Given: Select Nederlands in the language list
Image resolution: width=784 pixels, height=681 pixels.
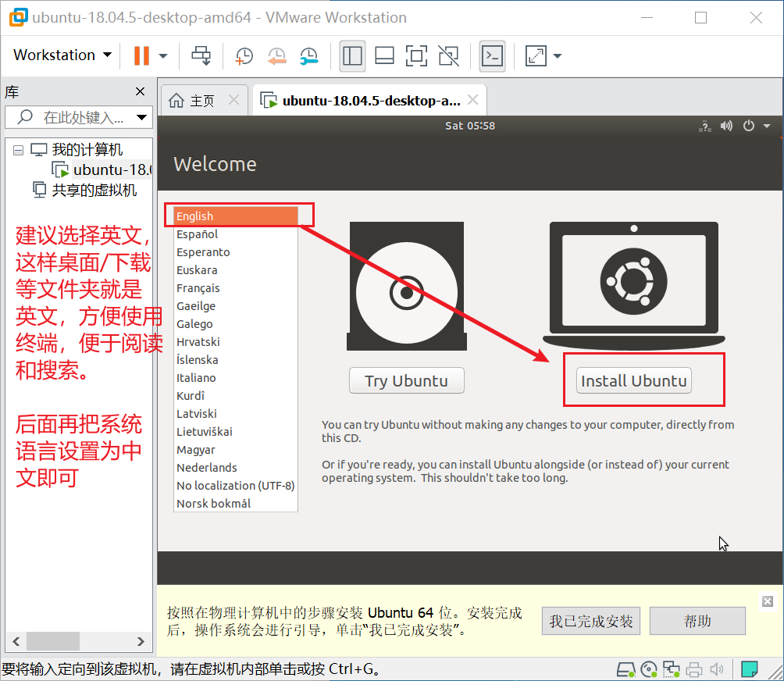Looking at the screenshot, I should click(236, 468).
